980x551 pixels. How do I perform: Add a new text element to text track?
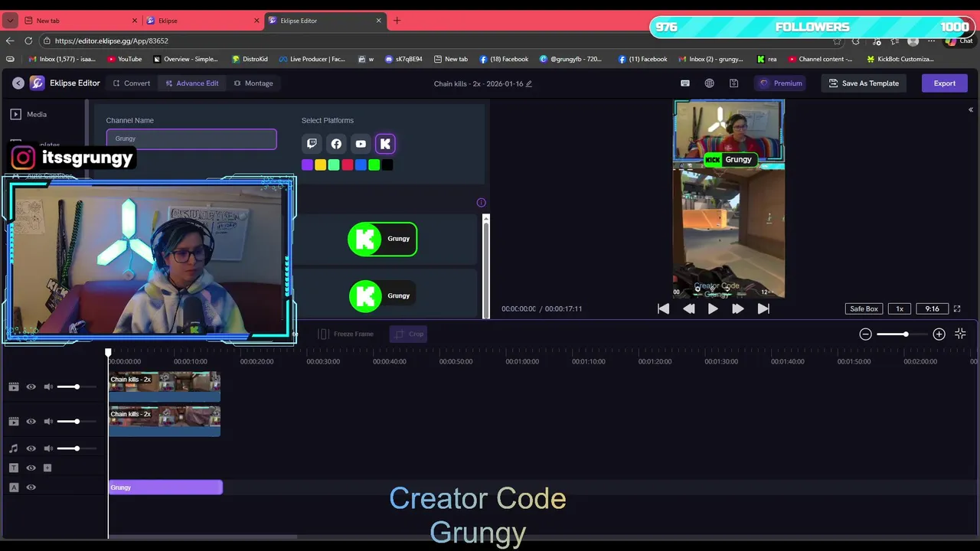coord(47,468)
